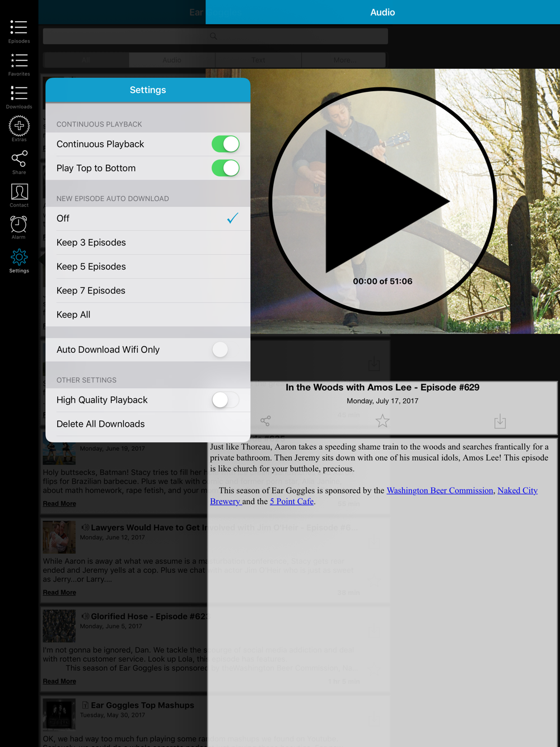Image resolution: width=560 pixels, height=747 pixels.
Task: Open the Contact sidebar icon
Action: pos(18,195)
